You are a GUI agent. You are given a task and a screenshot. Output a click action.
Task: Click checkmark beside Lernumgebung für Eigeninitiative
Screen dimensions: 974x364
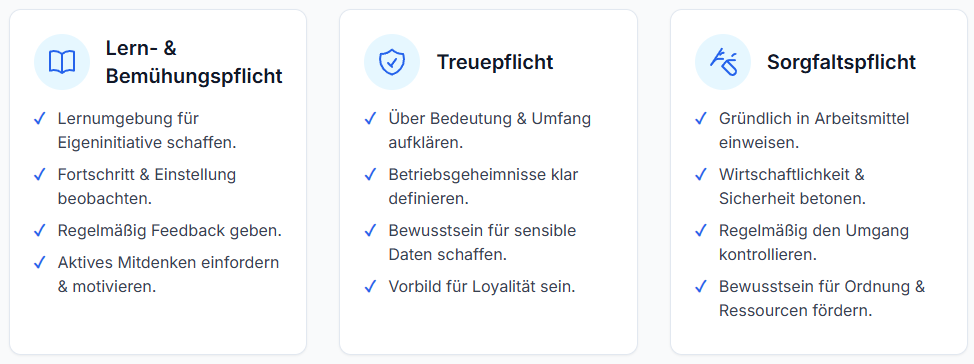click(x=40, y=118)
